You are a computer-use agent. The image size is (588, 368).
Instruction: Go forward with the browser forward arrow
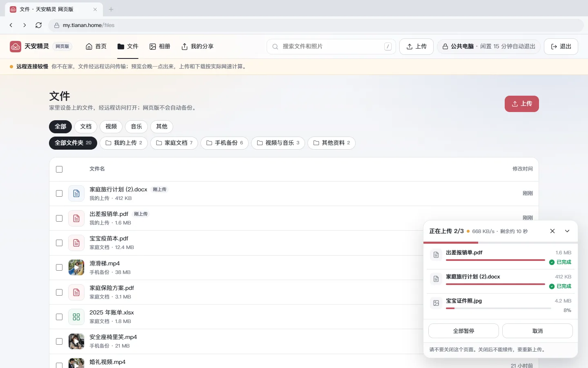24,25
